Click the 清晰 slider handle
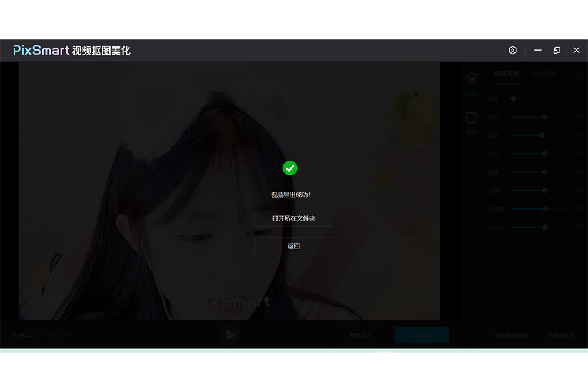Image resolution: width=588 pixels, height=392 pixels. click(x=542, y=135)
